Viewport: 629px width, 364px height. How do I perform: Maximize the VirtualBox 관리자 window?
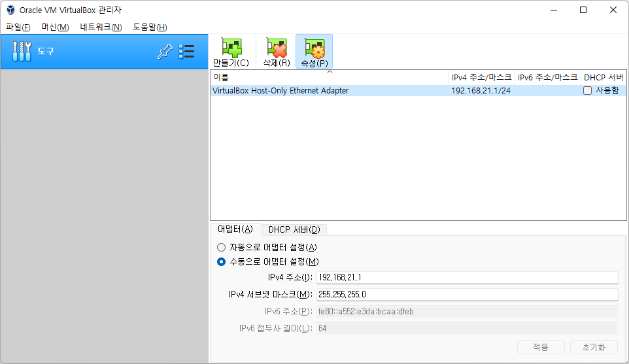click(583, 10)
